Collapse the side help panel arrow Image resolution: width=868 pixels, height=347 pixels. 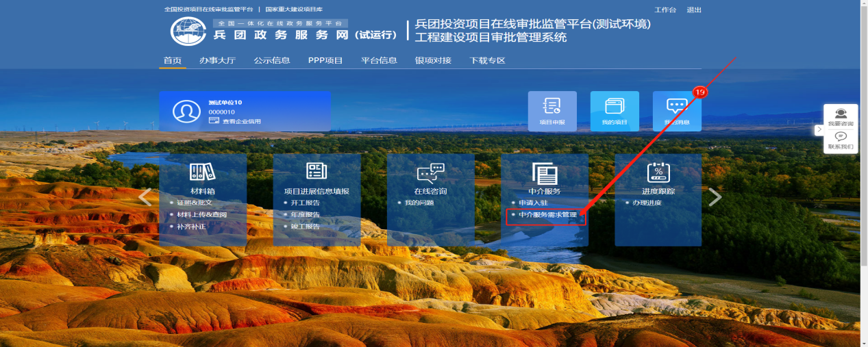[819, 129]
